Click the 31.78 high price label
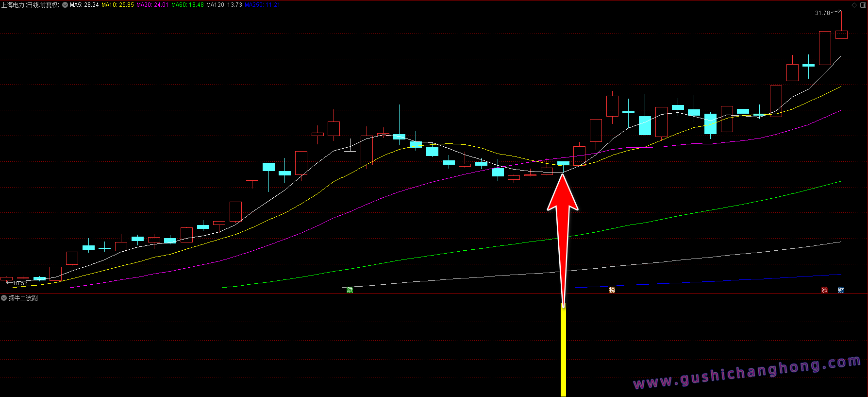Image resolution: width=868 pixels, height=397 pixels. [822, 13]
